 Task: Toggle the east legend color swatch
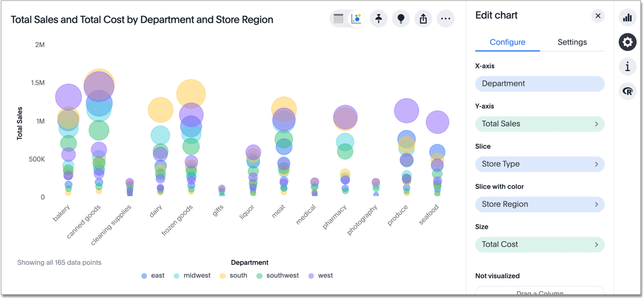click(144, 276)
